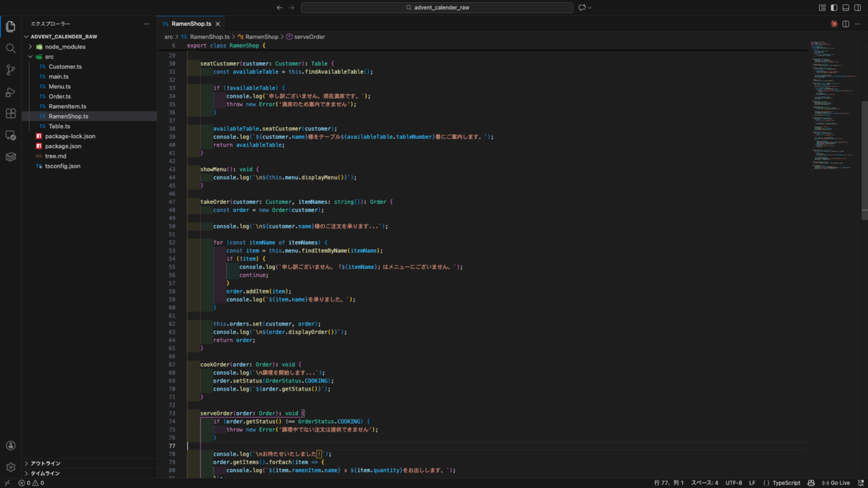Open the dropdown arrow next to the Copilot chat icon
The width and height of the screenshot is (868, 488).
coord(590,7)
